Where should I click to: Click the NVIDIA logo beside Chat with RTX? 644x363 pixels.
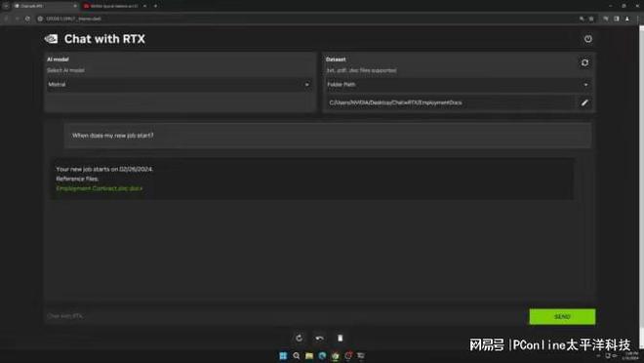[x=52, y=39]
